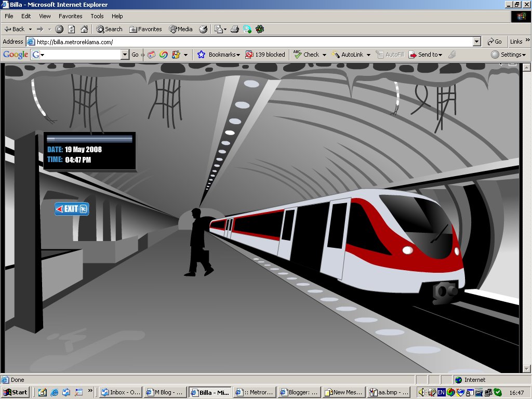This screenshot has width=532, height=399.
Task: Click the EXIT sign on the platform
Action: (x=72, y=209)
